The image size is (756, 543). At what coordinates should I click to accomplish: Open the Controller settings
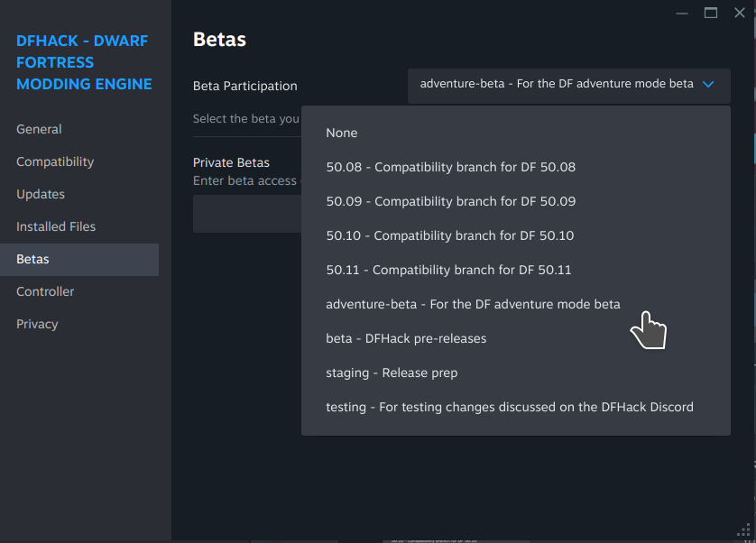pos(45,291)
